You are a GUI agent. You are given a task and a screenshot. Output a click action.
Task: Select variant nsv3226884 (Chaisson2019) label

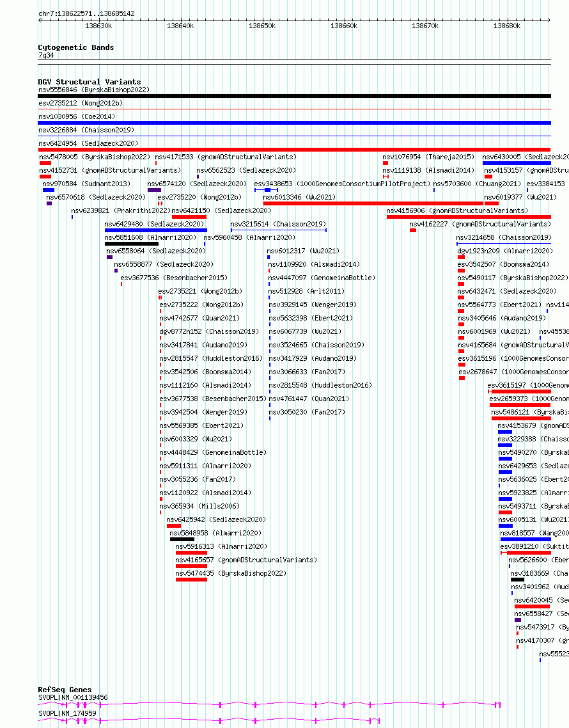click(86, 130)
